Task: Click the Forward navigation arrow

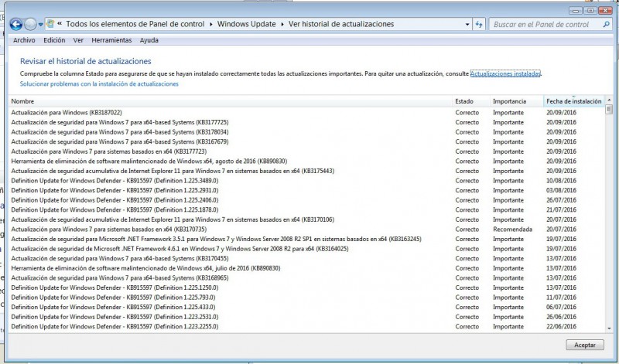Action: pyautogui.click(x=30, y=24)
